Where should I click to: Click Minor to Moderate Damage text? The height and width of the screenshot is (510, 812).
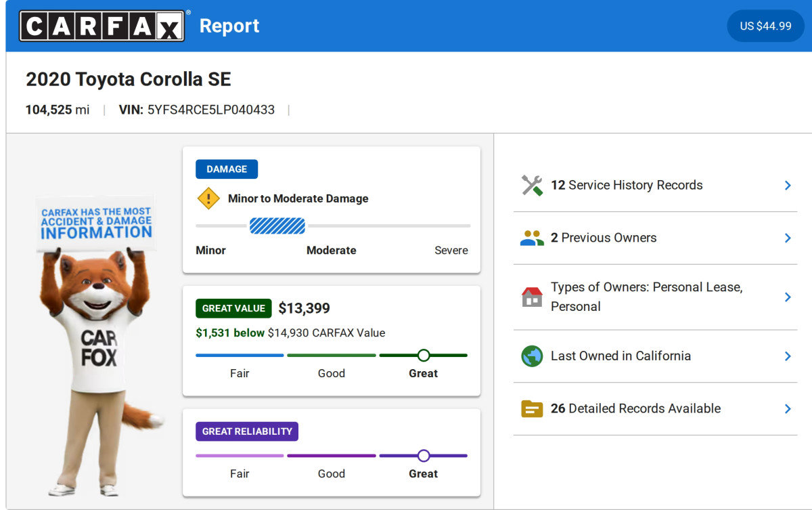(298, 198)
